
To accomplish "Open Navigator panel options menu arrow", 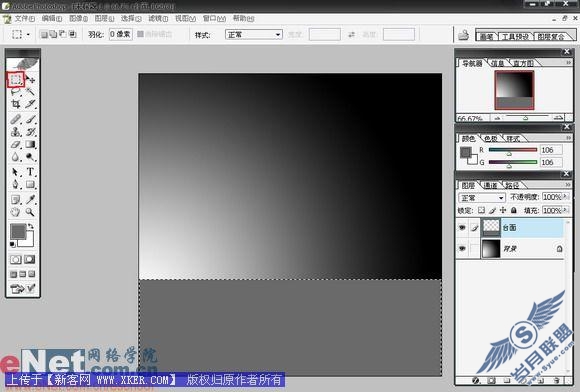I will (569, 63).
